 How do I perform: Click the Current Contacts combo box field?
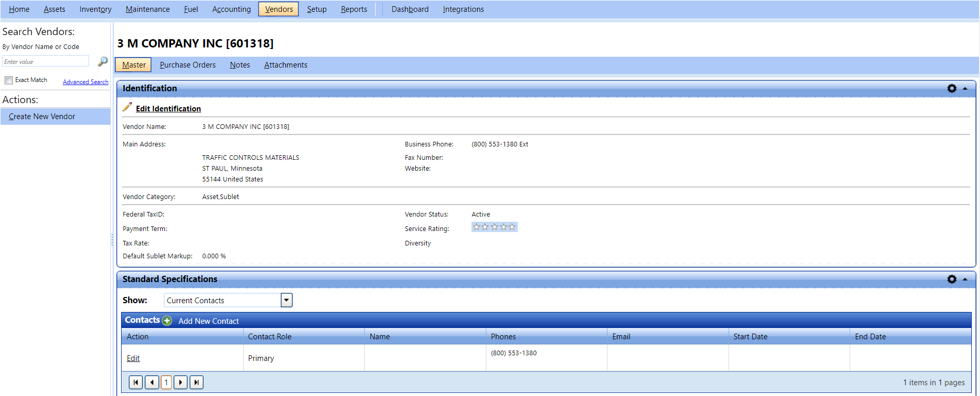223,300
